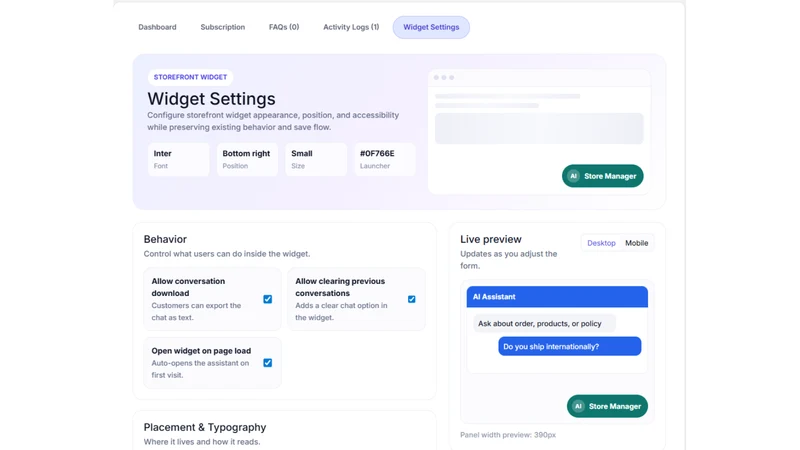Click the 'Auto-opens the assistant' description
The image size is (800, 450).
click(x=200, y=369)
